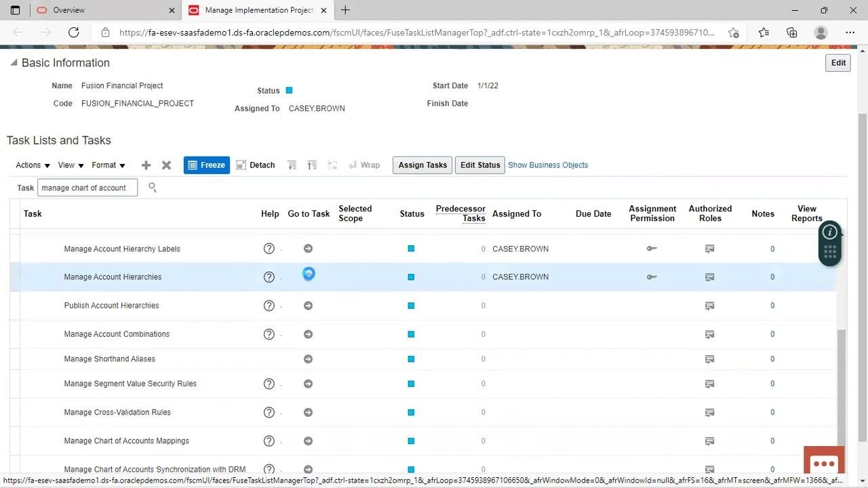This screenshot has width=868, height=488.
Task: Select the Manage Cross-Validation Rules row text
Action: click(x=117, y=412)
